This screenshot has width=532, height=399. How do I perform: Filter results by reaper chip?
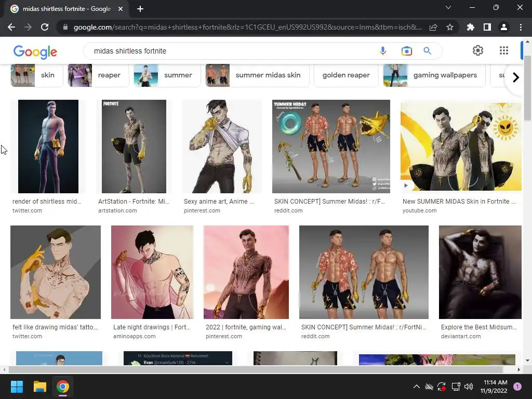[x=98, y=75]
